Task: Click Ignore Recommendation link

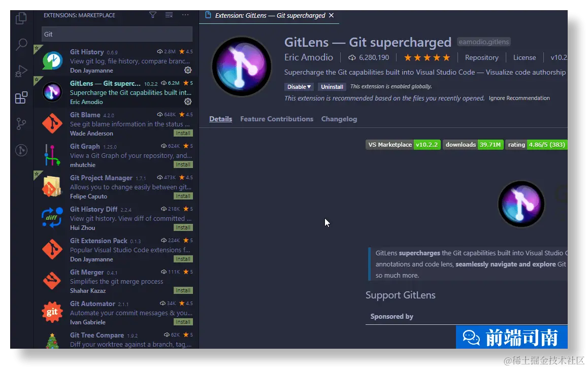Action: (519, 98)
